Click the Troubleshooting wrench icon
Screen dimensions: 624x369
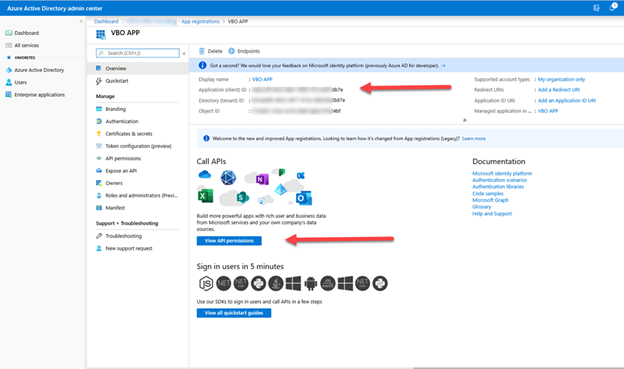[99, 236]
